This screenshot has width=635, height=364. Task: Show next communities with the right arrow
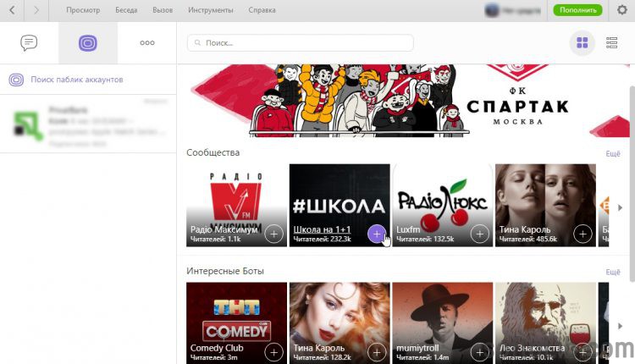click(620, 207)
